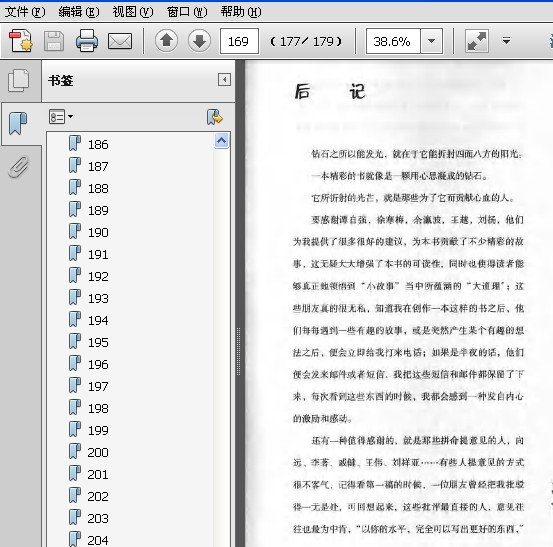Click the fit-page expand arrows icon
This screenshot has width=553, height=547.
click(x=476, y=41)
